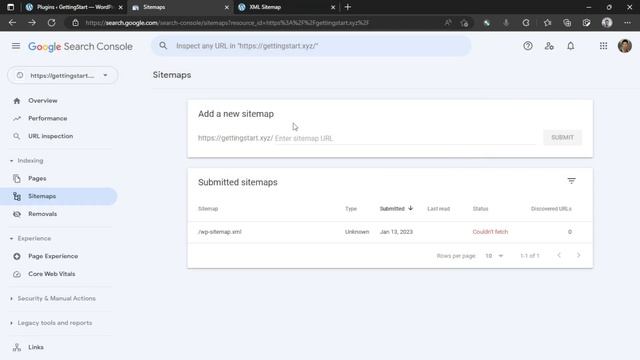Click the filter icon in Submitted sitemaps
Image resolution: width=640 pixels, height=360 pixels.
[571, 181]
